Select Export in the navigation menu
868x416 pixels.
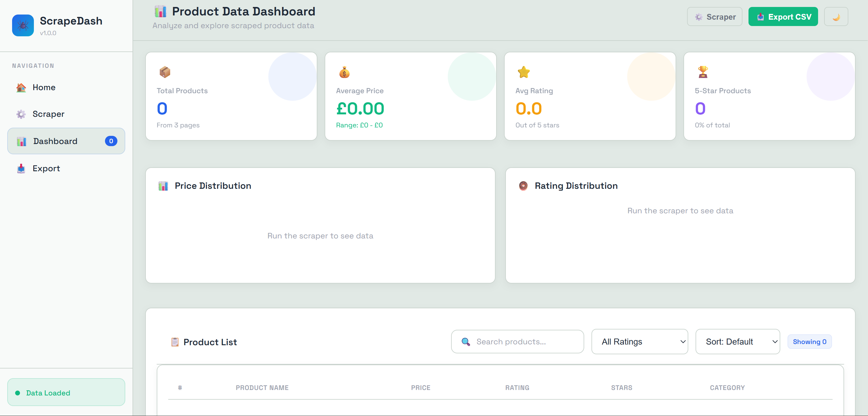tap(46, 169)
